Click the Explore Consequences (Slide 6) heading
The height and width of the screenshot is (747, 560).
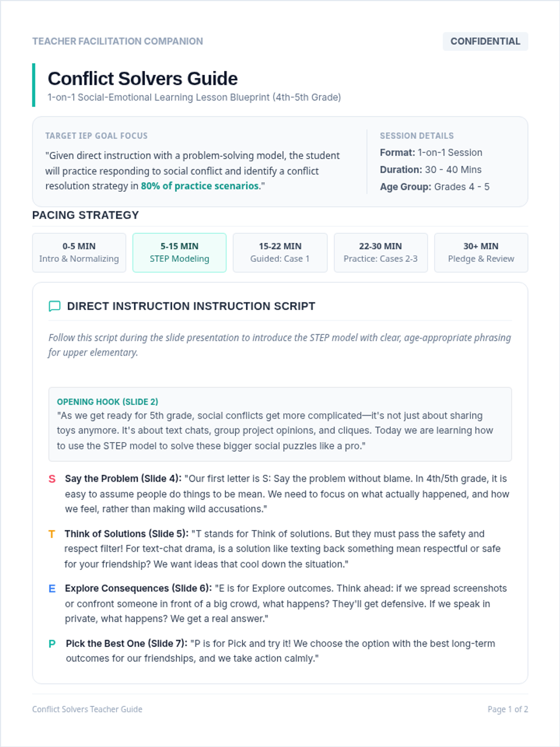(139, 589)
